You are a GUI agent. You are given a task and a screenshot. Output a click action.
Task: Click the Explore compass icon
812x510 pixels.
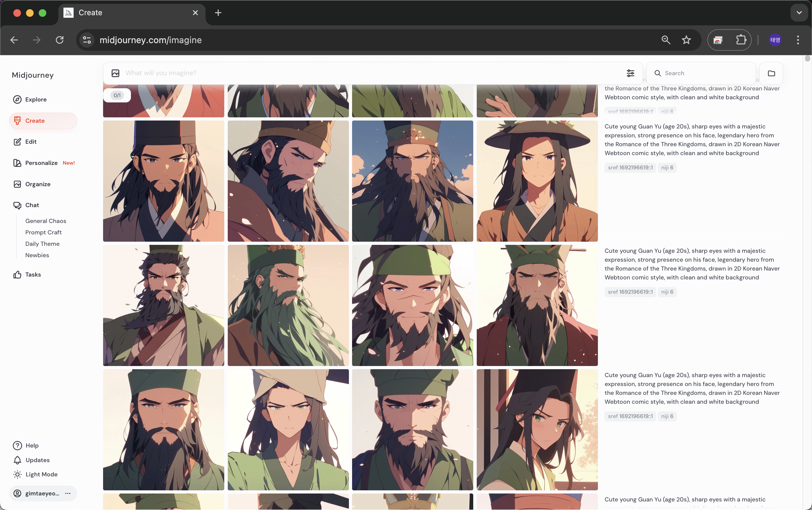pos(17,99)
